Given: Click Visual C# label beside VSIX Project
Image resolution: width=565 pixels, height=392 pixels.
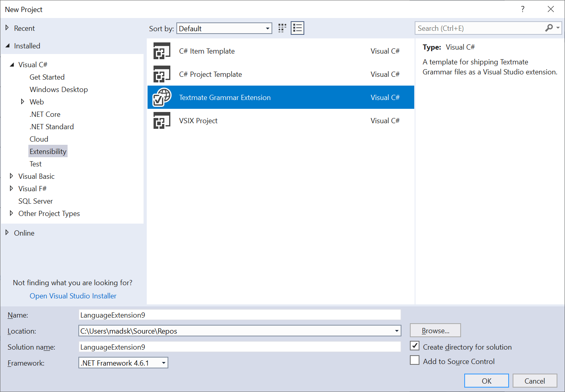Looking at the screenshot, I should click(x=385, y=120).
